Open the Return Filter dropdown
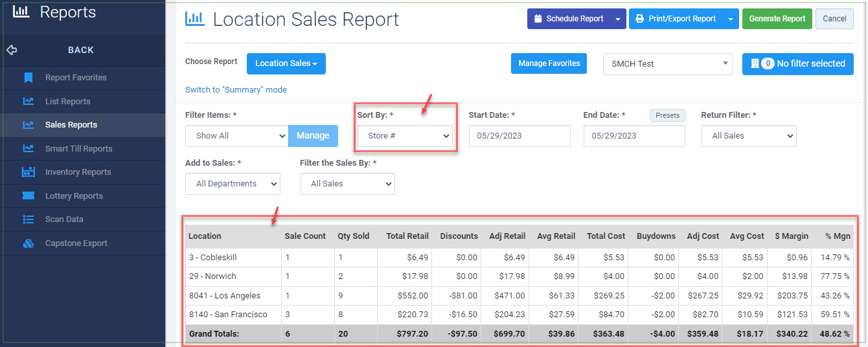Viewport: 868px width, 347px height. coord(748,136)
